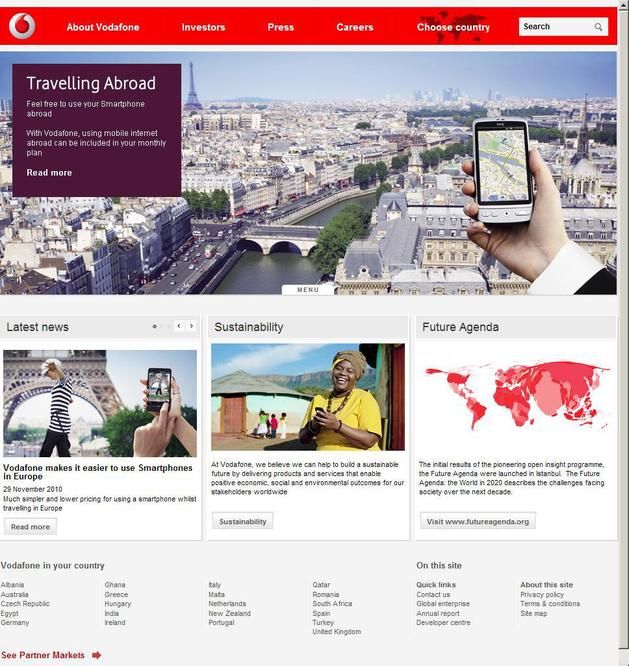The width and height of the screenshot is (629, 666).
Task: Click Visit www.futureagenda.org button
Action: click(478, 521)
